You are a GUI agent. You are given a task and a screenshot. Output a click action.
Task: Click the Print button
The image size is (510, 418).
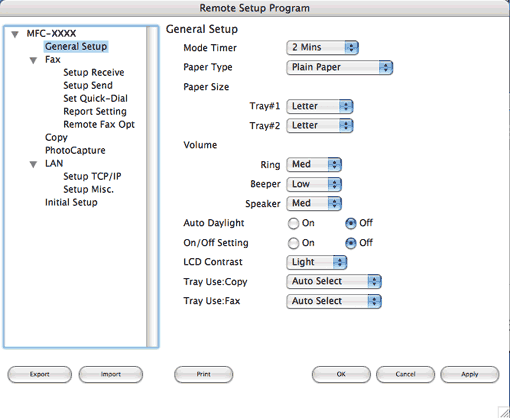203,374
